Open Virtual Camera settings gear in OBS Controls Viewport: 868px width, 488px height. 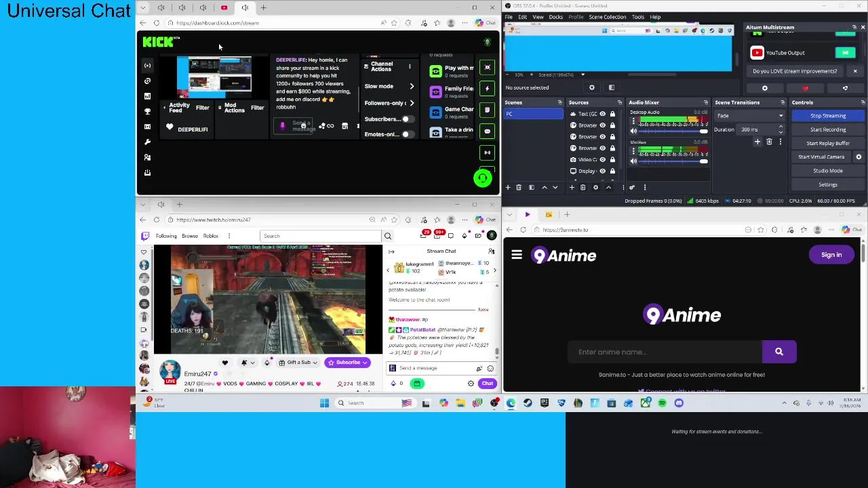point(859,157)
